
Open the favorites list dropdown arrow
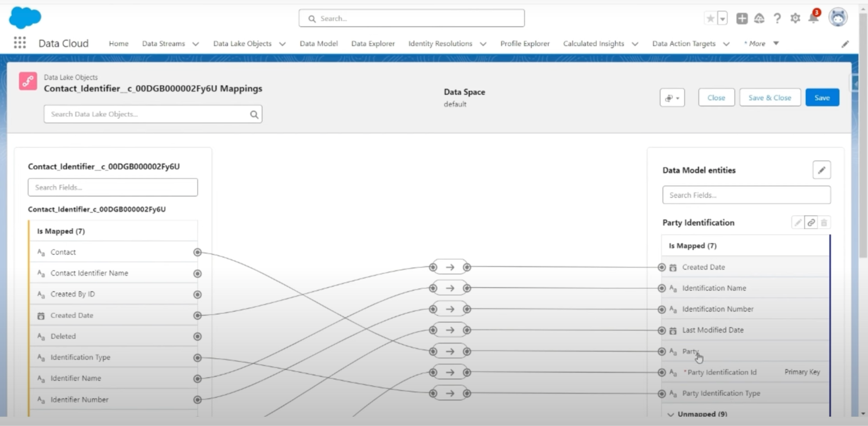point(723,18)
